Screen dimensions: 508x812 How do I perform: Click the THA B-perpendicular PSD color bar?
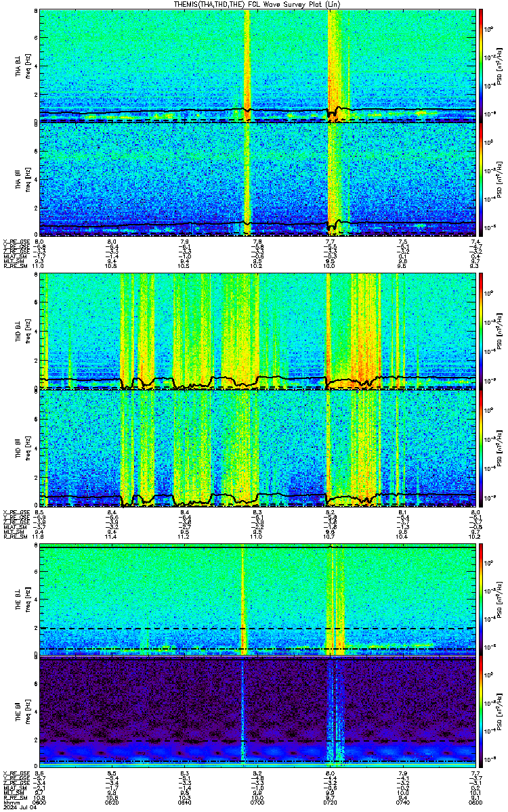tap(482, 66)
